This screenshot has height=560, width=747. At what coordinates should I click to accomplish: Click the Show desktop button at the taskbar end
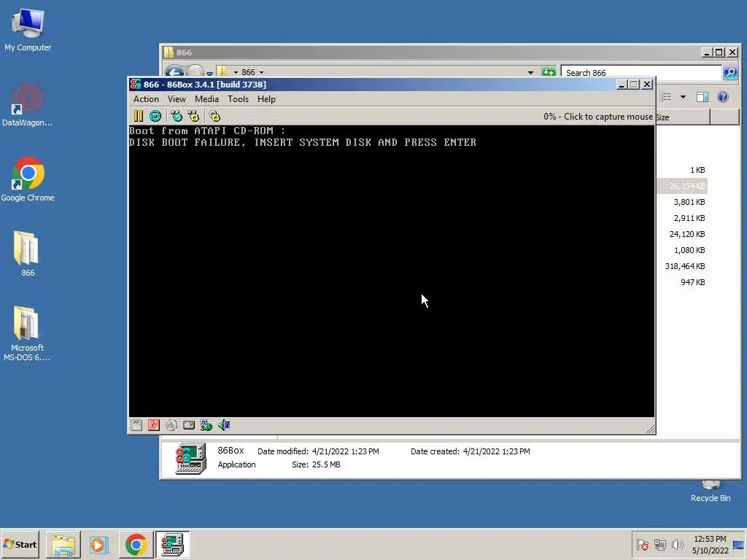[738, 545]
